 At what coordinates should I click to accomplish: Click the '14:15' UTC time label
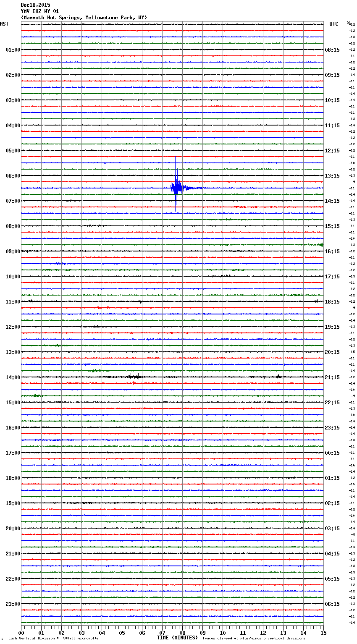click(332, 201)
